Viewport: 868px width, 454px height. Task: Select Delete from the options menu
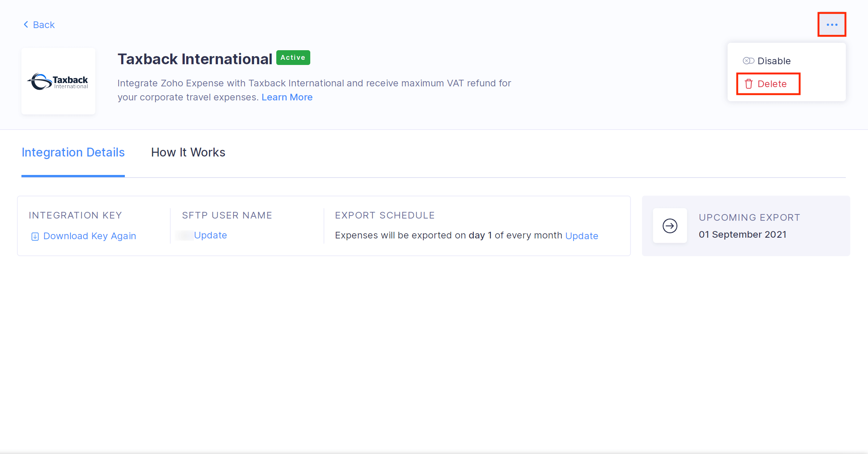pyautogui.click(x=772, y=84)
